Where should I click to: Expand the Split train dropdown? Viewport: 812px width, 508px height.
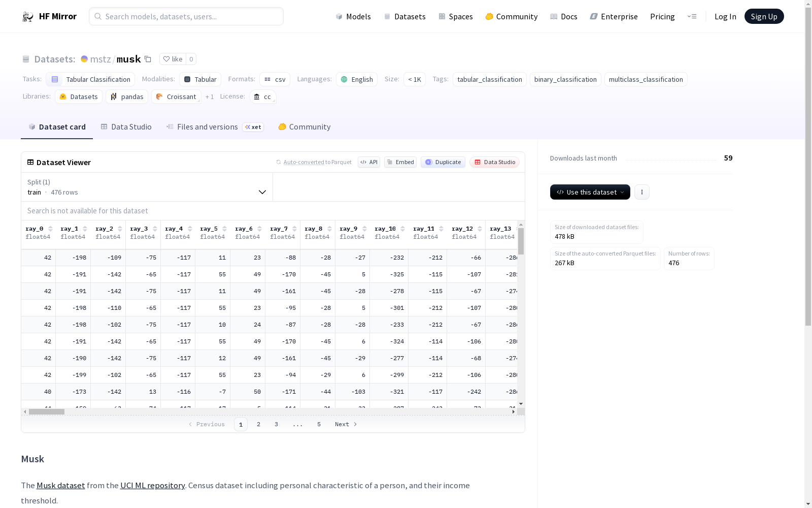(x=147, y=187)
